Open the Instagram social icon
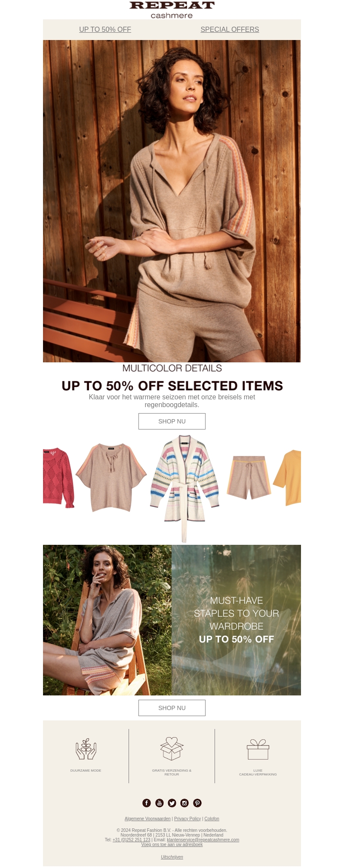The image size is (344, 868). pyautogui.click(x=184, y=803)
